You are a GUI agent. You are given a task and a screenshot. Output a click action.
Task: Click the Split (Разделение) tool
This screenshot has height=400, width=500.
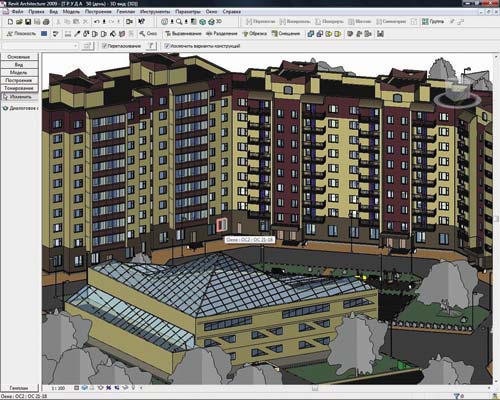(x=222, y=34)
